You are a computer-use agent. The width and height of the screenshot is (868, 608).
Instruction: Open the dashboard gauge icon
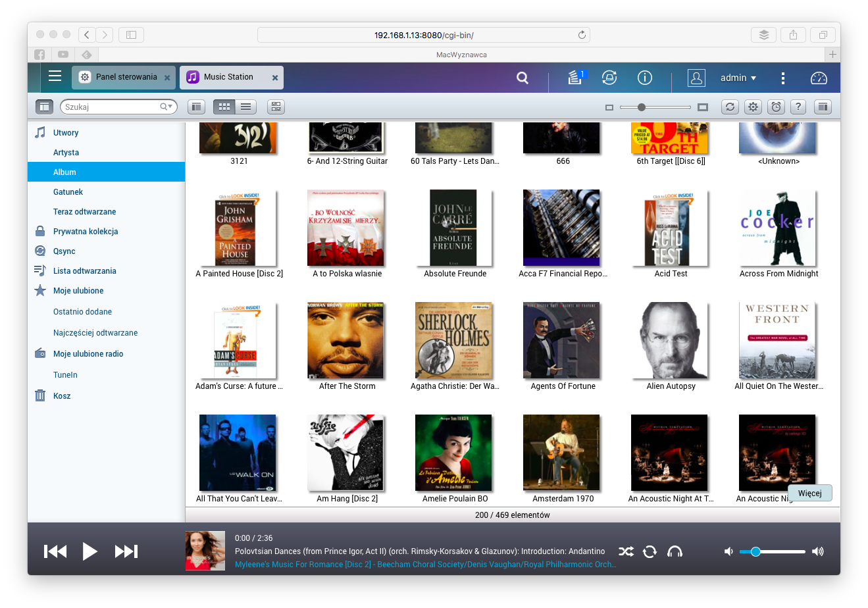tap(819, 78)
